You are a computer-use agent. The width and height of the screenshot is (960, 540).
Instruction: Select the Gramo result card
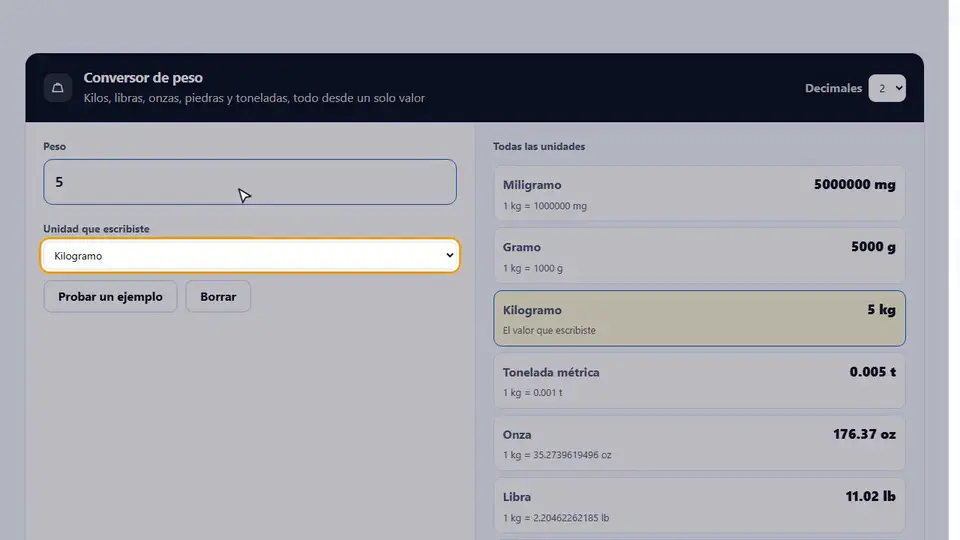click(699, 256)
